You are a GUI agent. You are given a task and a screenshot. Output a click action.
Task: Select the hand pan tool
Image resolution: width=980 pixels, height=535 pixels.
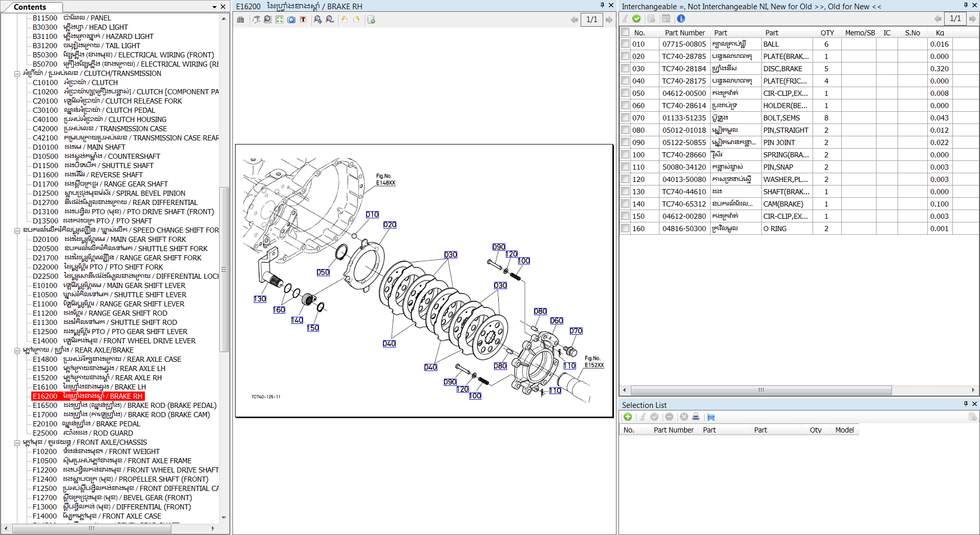256,19
